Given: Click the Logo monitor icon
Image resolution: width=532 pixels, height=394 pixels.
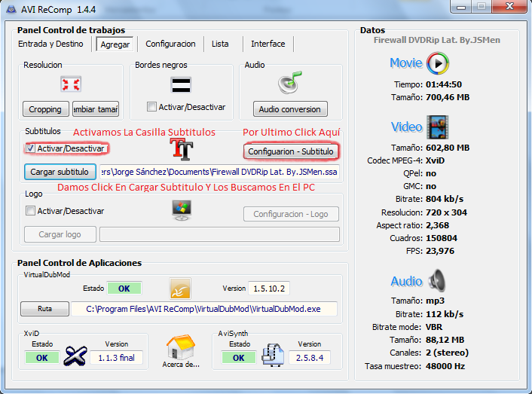Looking at the screenshot, I should [182, 210].
